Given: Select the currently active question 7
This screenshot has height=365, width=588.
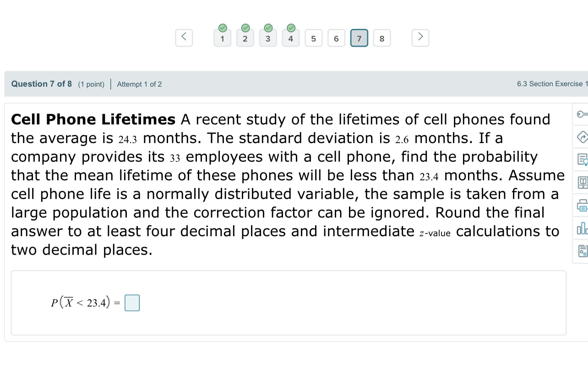Looking at the screenshot, I should click(359, 38).
